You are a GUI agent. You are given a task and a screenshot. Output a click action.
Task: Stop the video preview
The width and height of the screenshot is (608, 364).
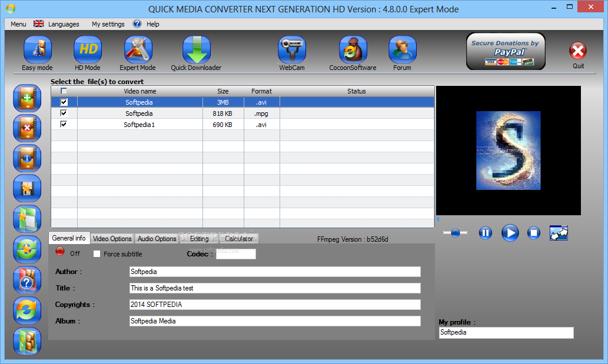[x=534, y=233]
